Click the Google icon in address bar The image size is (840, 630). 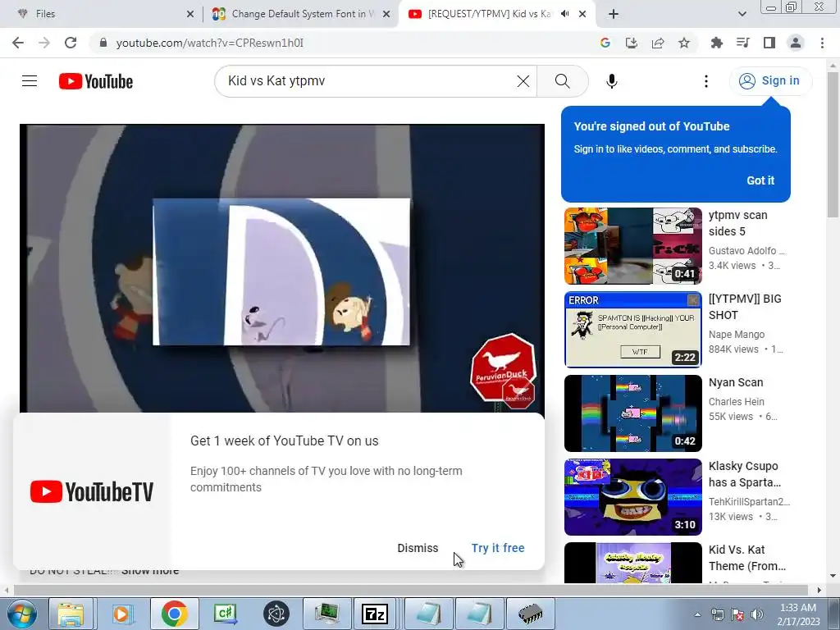605,43
